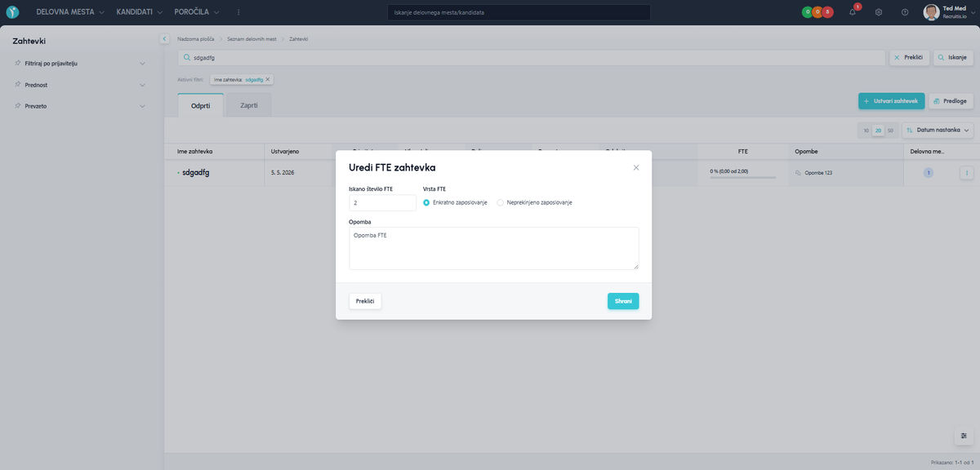Open the help question mark icon

[905, 12]
